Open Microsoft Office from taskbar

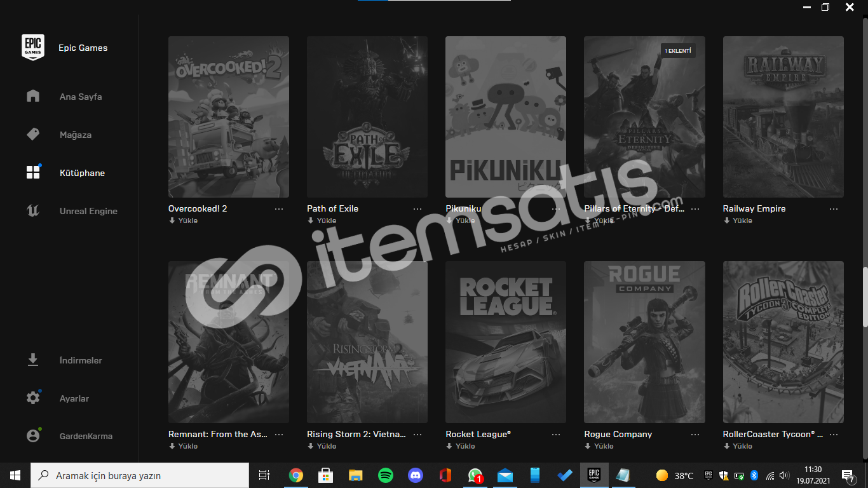(x=445, y=475)
